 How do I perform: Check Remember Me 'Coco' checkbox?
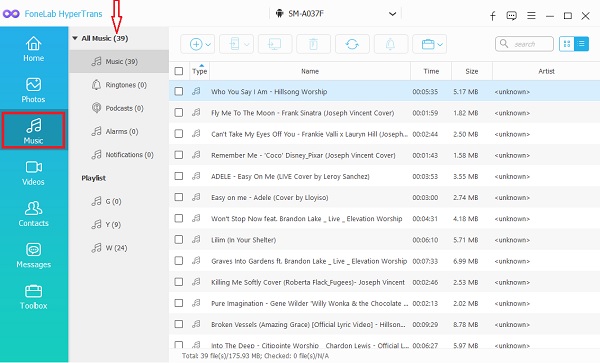[x=179, y=155]
